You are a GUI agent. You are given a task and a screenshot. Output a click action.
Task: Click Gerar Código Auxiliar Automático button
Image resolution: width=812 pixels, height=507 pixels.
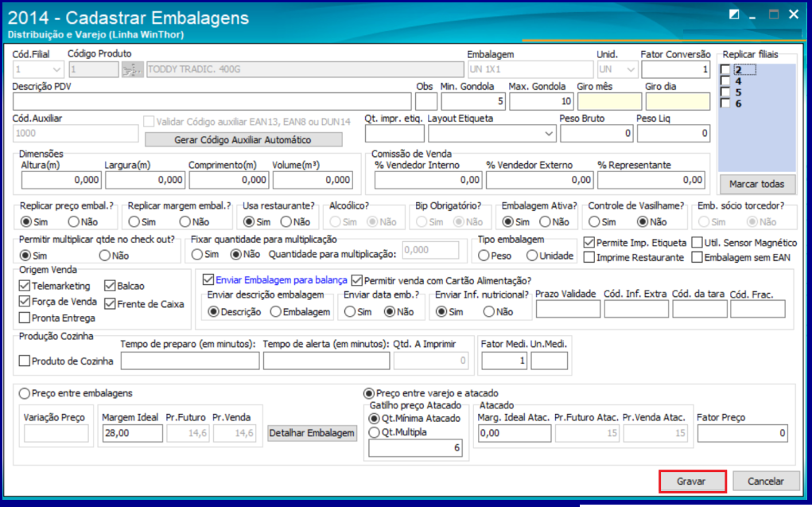(243, 140)
